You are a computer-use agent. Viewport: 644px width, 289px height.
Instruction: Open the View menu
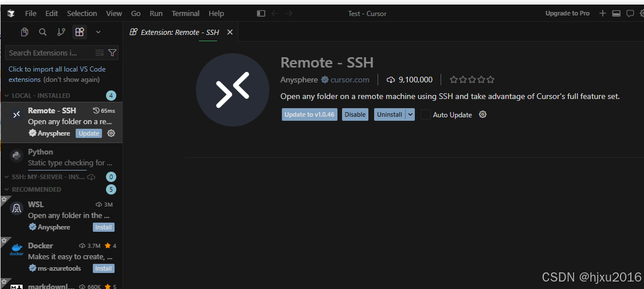pyautogui.click(x=114, y=14)
